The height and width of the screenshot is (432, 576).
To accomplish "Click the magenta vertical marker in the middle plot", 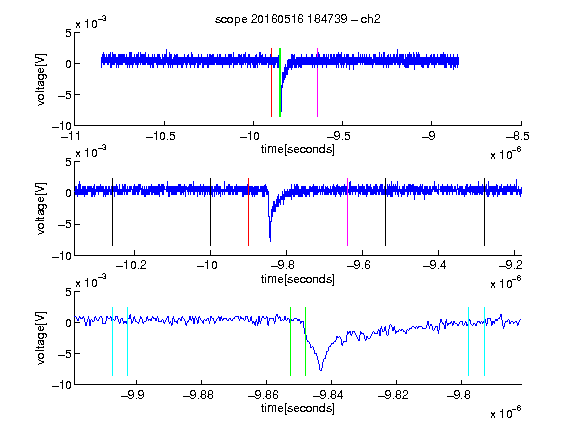I will pyautogui.click(x=348, y=212).
